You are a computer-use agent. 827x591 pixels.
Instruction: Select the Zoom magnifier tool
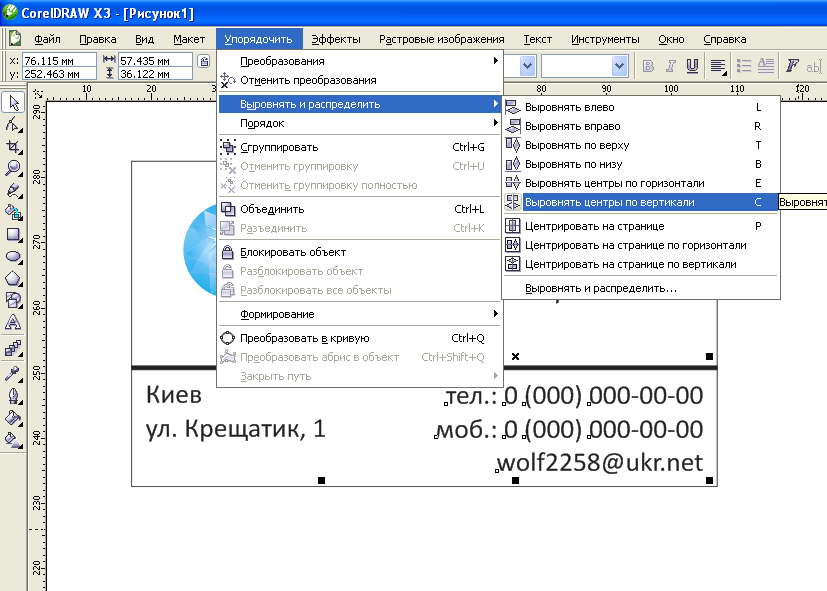[x=13, y=168]
